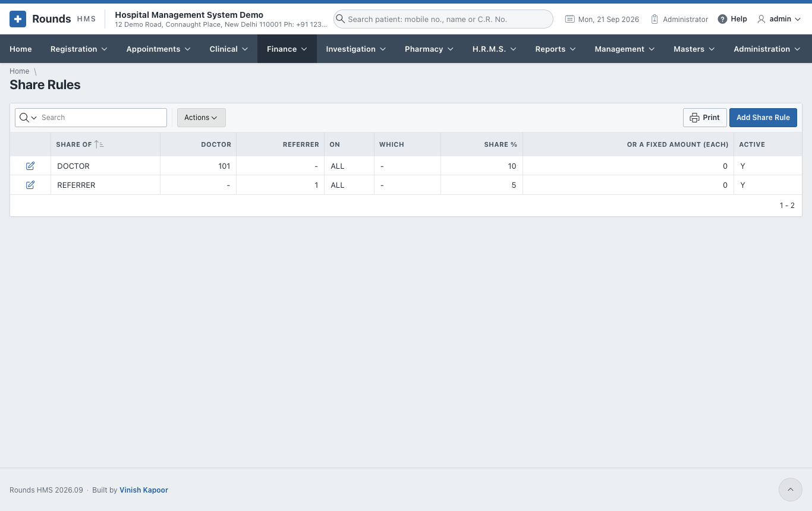Edit the DOCTOR share rule row
812x511 pixels.
pos(30,166)
